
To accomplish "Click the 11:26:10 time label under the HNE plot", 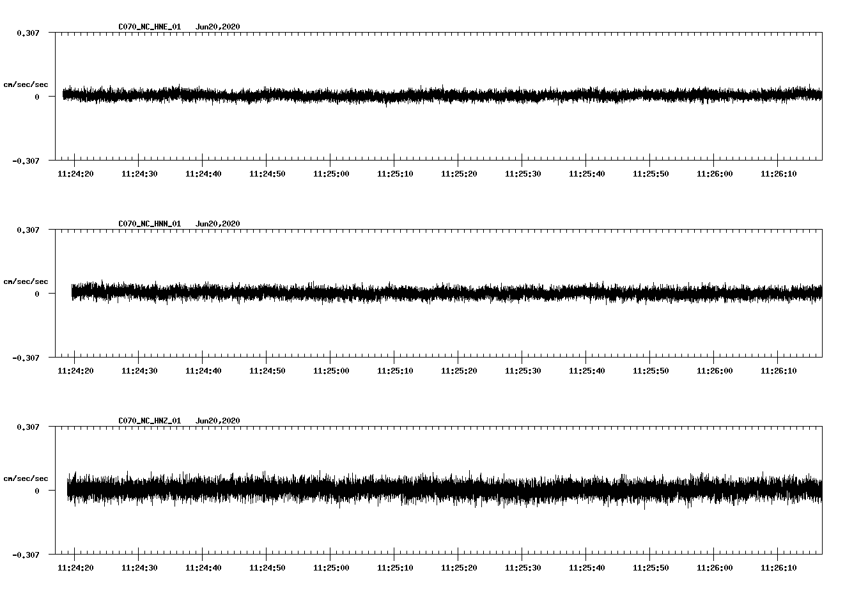I will tap(779, 174).
